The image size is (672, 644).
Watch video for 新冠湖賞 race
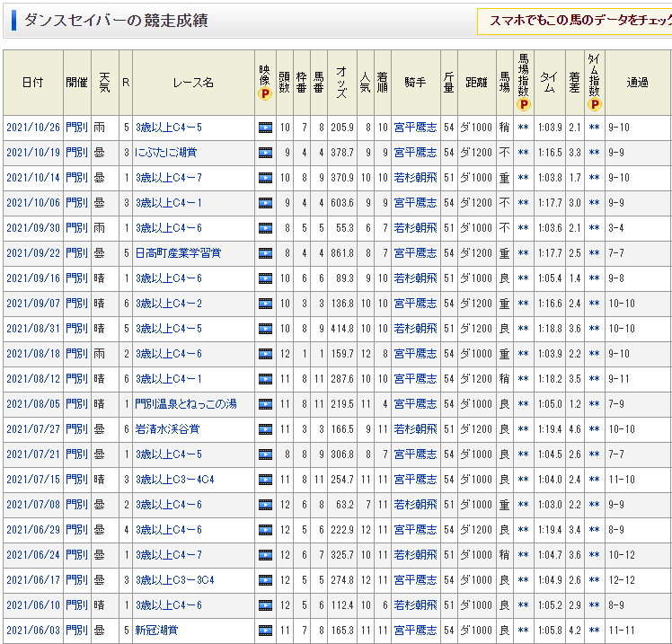(265, 631)
